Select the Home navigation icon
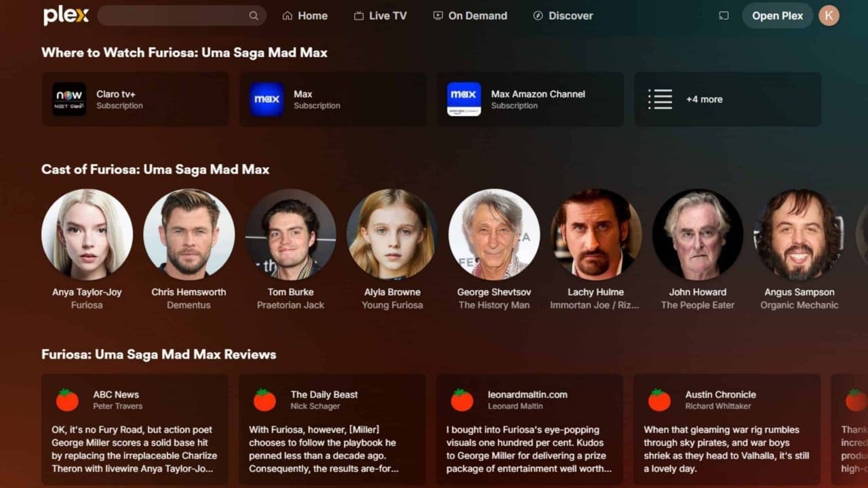Screen dimensions: 868x488 290,15
